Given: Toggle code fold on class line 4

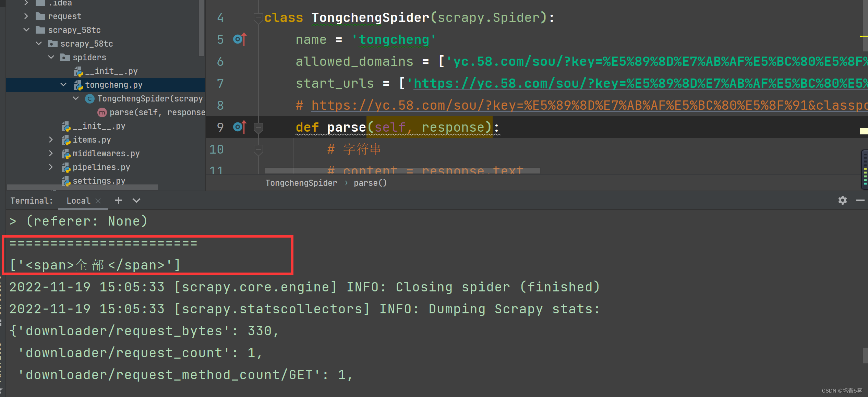Looking at the screenshot, I should click(258, 17).
